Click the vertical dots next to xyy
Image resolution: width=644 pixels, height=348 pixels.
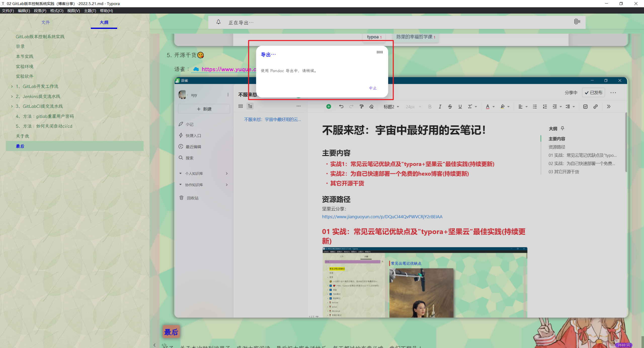[228, 95]
